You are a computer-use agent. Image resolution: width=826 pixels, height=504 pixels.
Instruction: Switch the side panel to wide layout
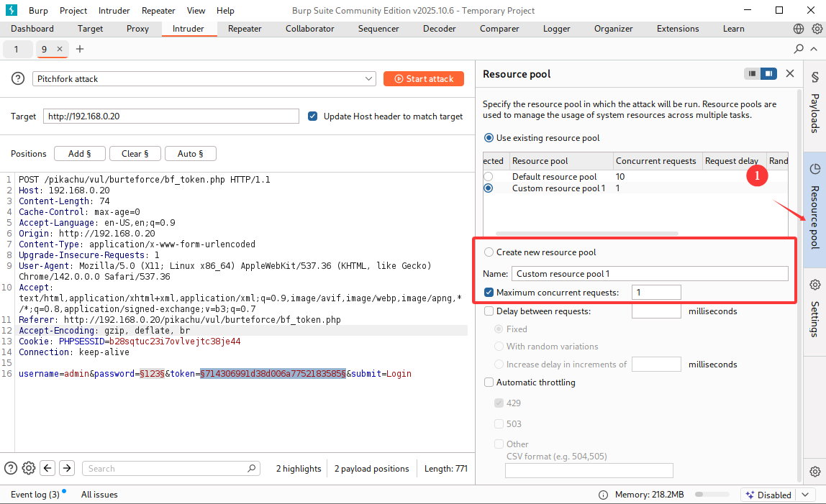768,74
